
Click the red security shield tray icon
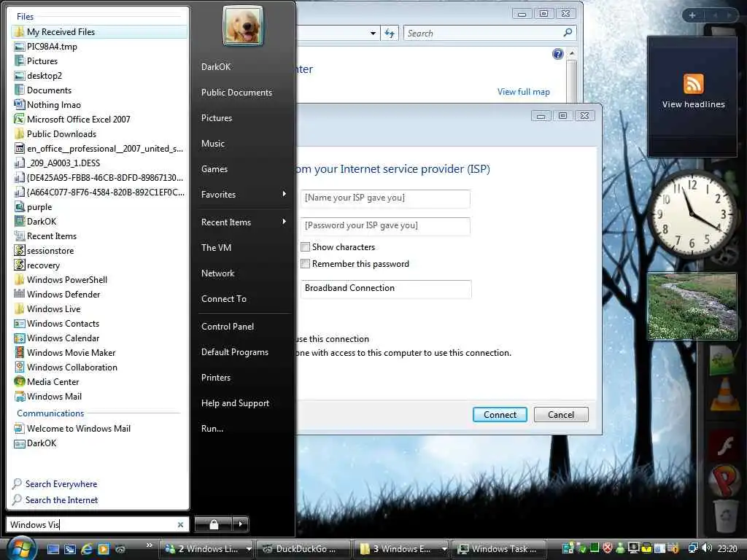coord(608,548)
